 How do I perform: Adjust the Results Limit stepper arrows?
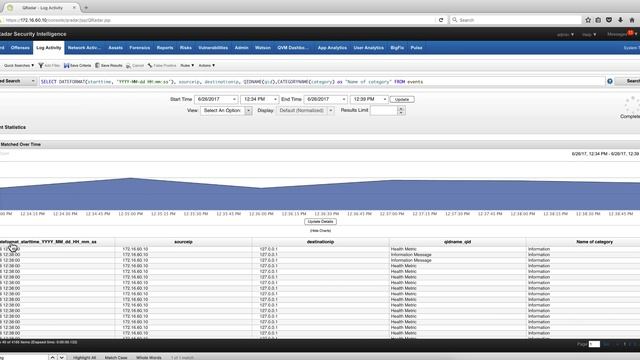pyautogui.click(x=402, y=111)
